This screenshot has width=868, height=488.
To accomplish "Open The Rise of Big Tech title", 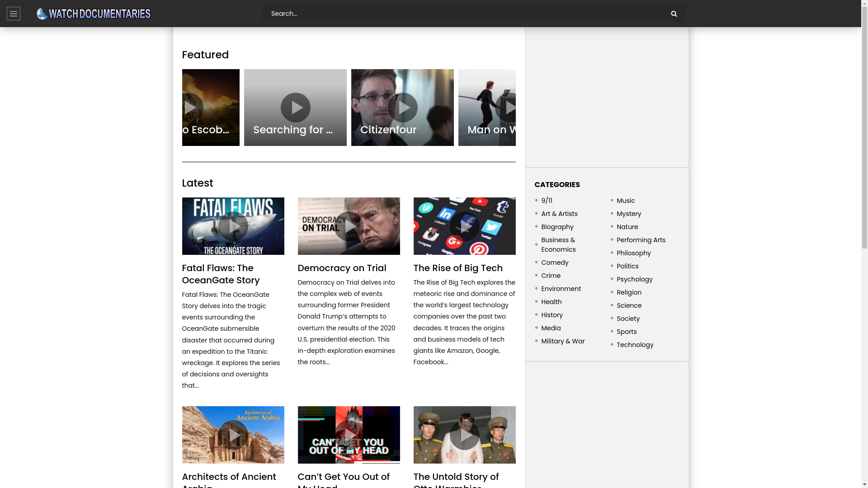I will (x=458, y=268).
